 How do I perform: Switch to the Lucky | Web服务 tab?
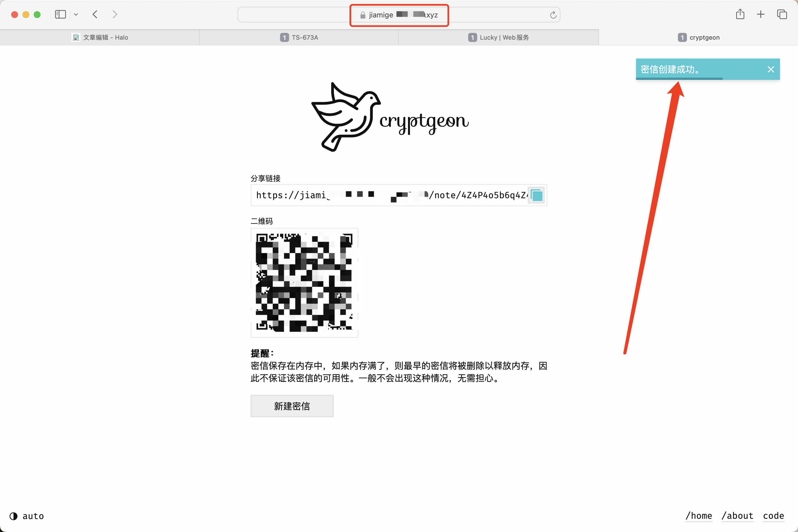(x=499, y=37)
